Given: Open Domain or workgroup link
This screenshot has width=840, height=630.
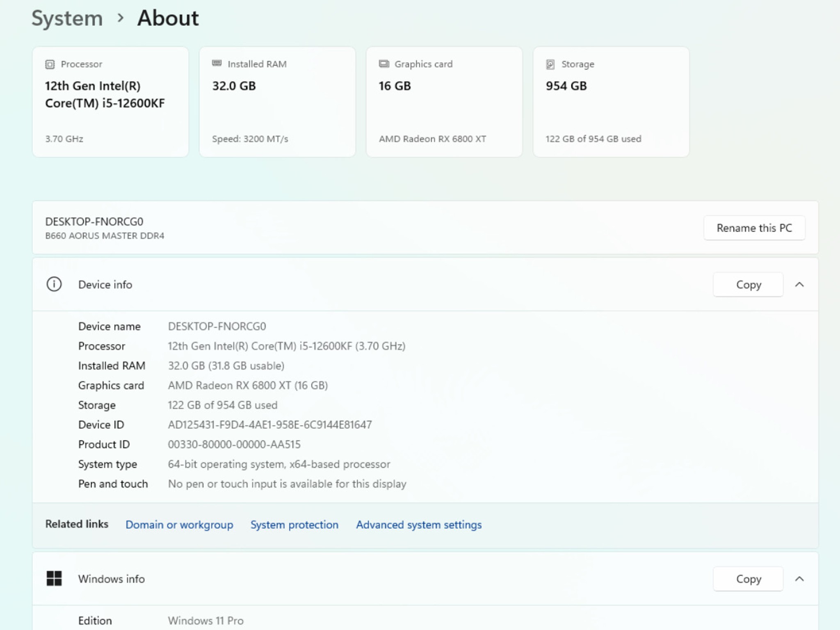Looking at the screenshot, I should click(x=179, y=525).
